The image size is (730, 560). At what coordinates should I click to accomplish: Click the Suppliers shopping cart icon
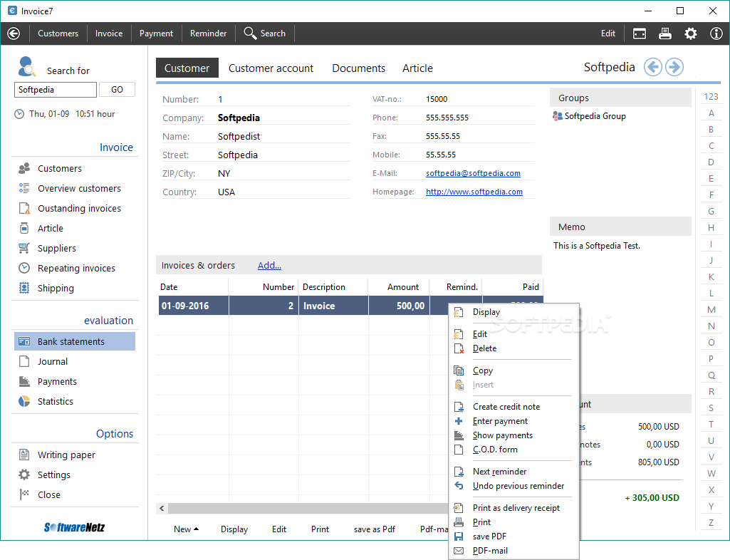click(24, 249)
